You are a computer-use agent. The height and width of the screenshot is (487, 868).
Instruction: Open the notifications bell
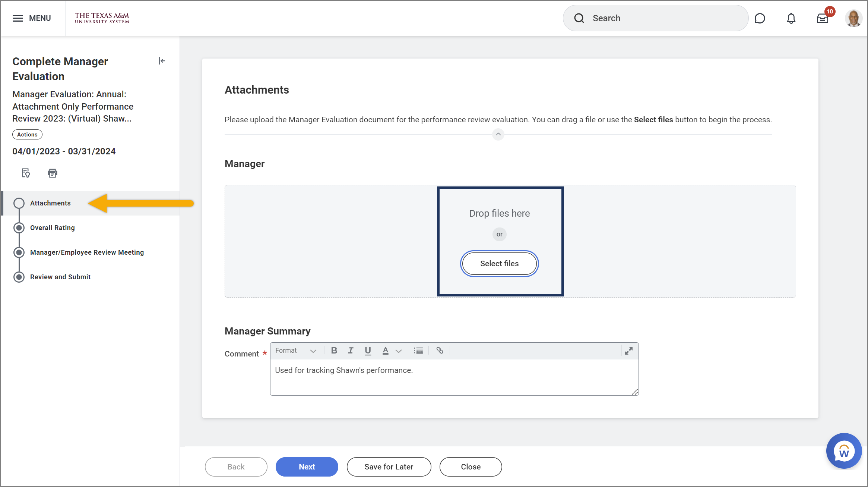(x=791, y=18)
